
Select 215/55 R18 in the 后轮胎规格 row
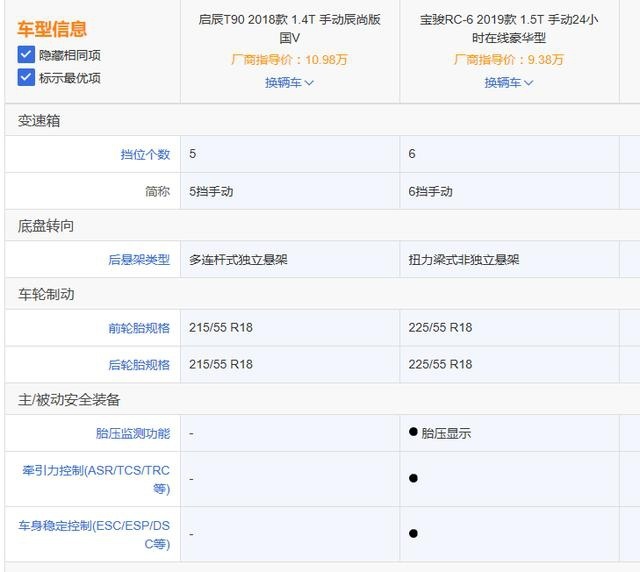pos(221,364)
